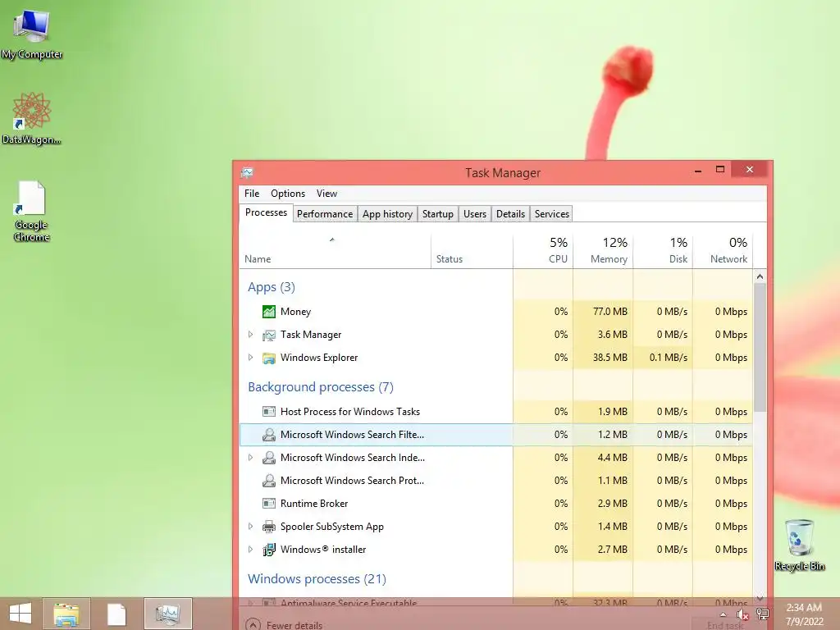The width and height of the screenshot is (840, 630).
Task: Switch to the Startup tab
Action: (x=438, y=214)
